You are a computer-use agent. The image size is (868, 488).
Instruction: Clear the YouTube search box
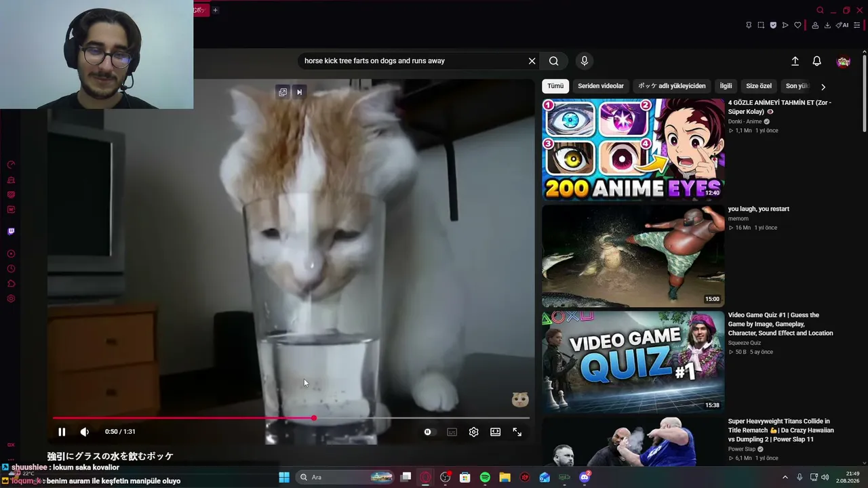pos(532,61)
